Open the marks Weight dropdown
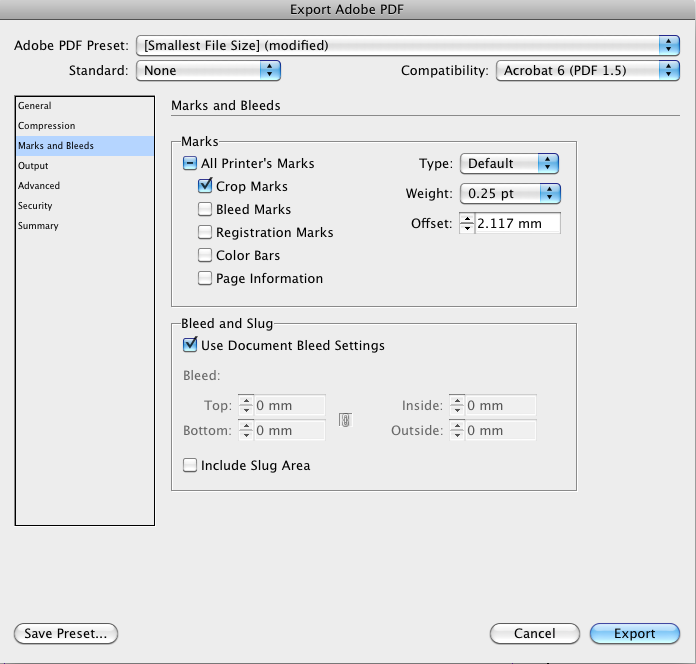This screenshot has width=696, height=664. pos(510,194)
